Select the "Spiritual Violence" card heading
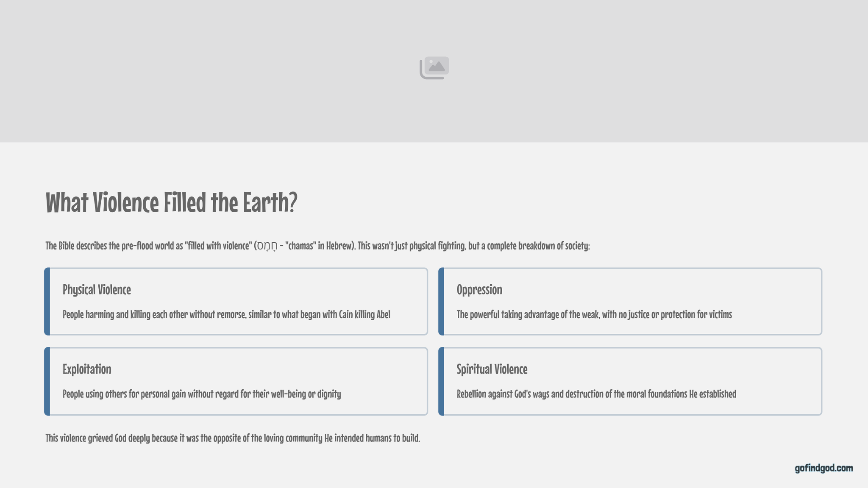Screen dimensions: 868x488 click(x=492, y=369)
